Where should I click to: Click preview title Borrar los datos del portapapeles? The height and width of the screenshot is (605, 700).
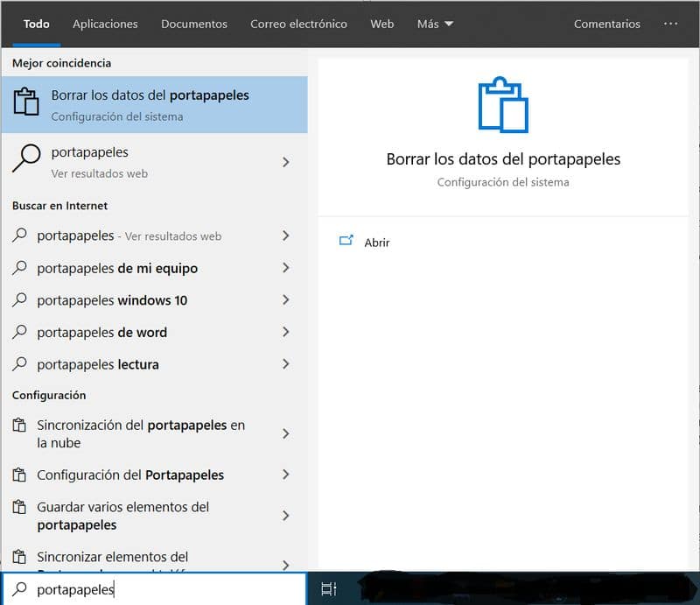point(503,159)
